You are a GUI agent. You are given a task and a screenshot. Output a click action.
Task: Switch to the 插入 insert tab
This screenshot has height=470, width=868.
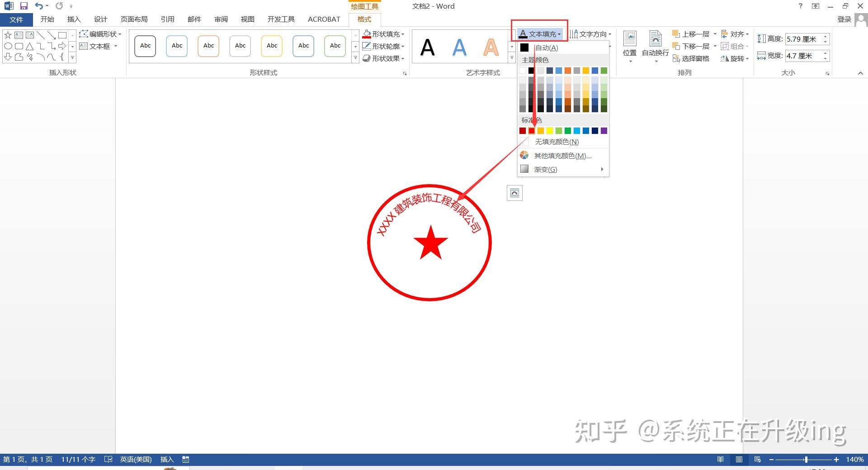pyautogui.click(x=74, y=19)
